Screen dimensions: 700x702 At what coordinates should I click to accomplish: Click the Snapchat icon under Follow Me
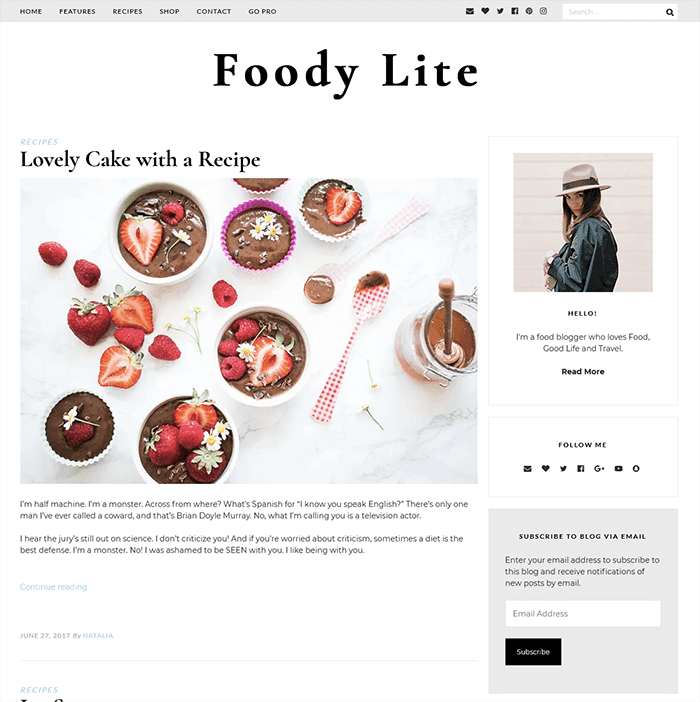tap(636, 469)
